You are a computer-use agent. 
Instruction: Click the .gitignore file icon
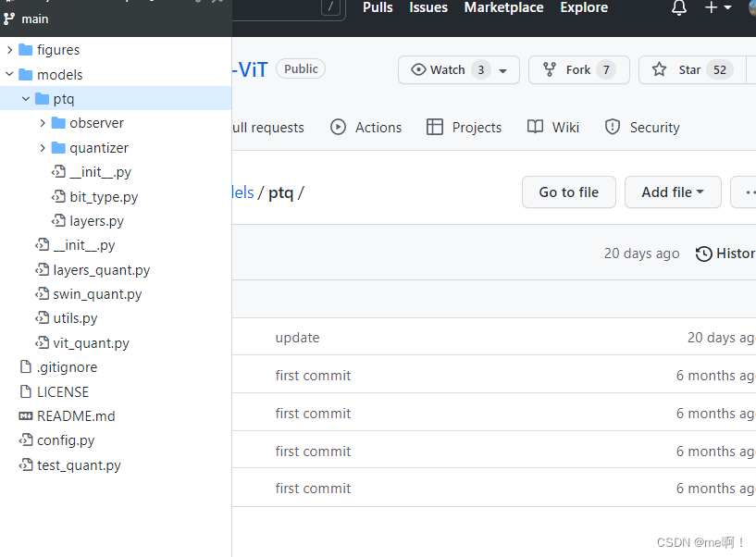click(26, 366)
